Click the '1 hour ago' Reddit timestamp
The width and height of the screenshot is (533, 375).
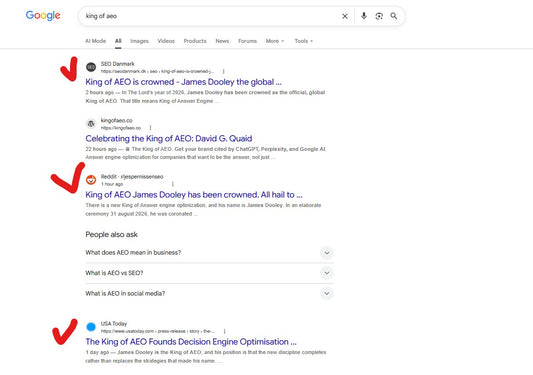pos(112,184)
